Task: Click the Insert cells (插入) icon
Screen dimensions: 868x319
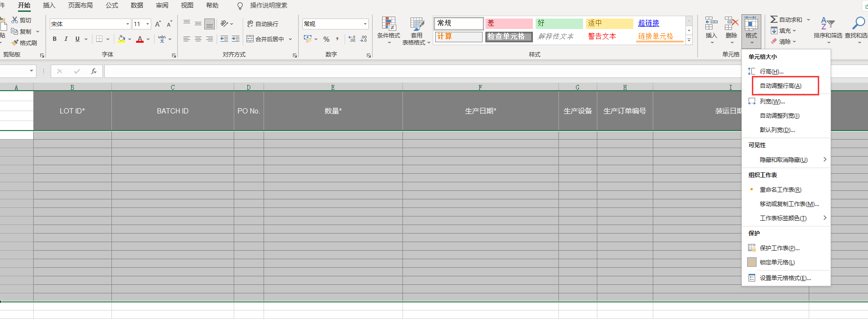Action: pyautogui.click(x=711, y=28)
